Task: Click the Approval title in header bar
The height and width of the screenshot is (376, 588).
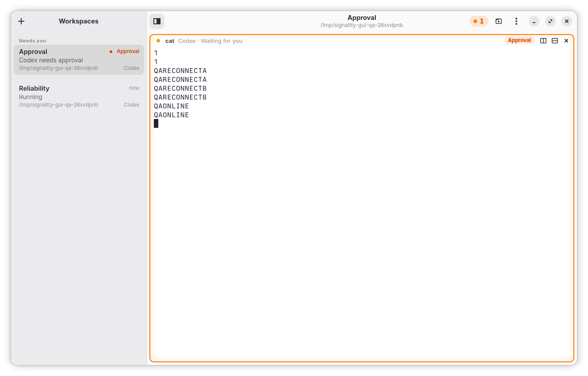Action: click(362, 18)
